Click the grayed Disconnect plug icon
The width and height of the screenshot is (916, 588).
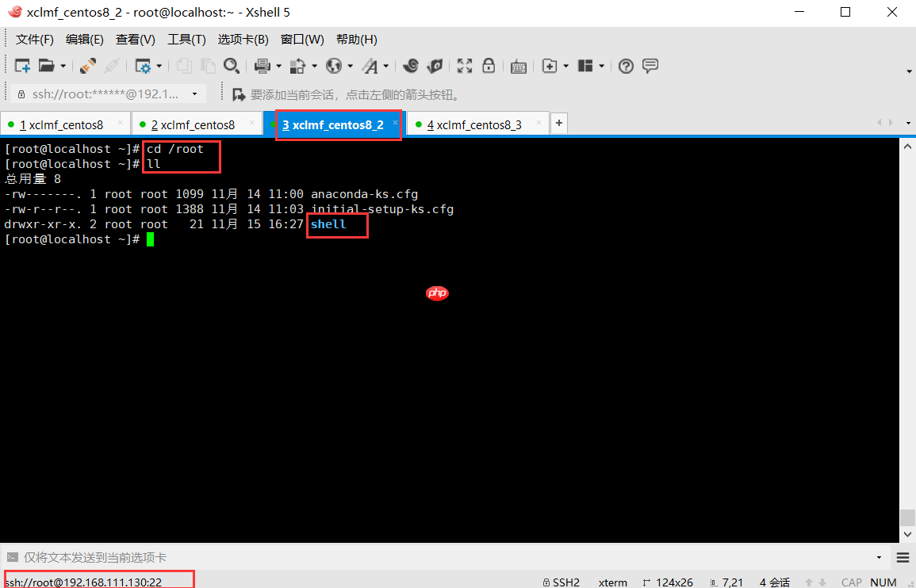tap(112, 66)
